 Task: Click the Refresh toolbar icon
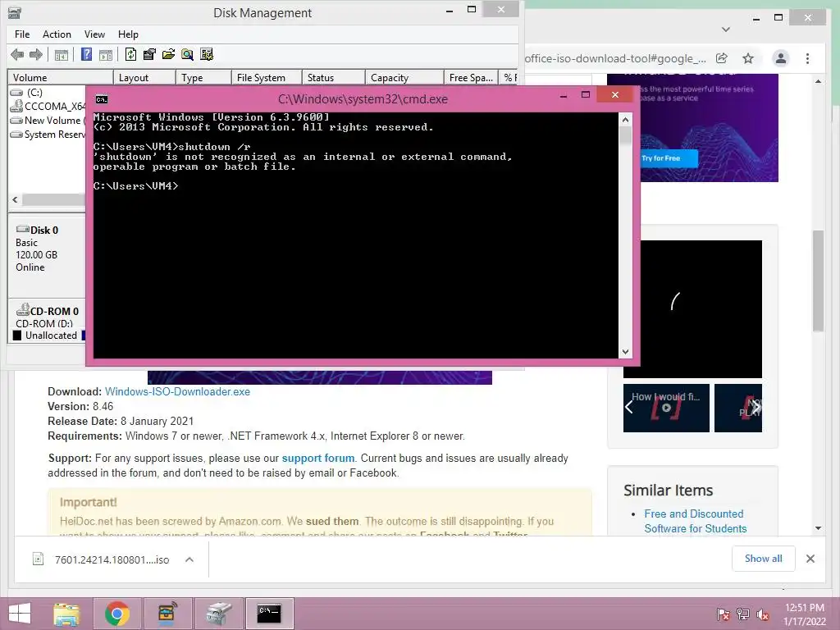130,54
